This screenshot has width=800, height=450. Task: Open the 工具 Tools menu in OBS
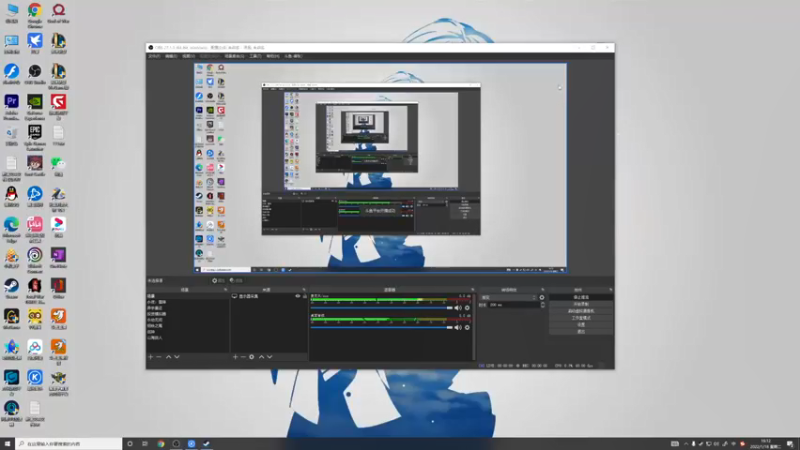pyautogui.click(x=255, y=56)
